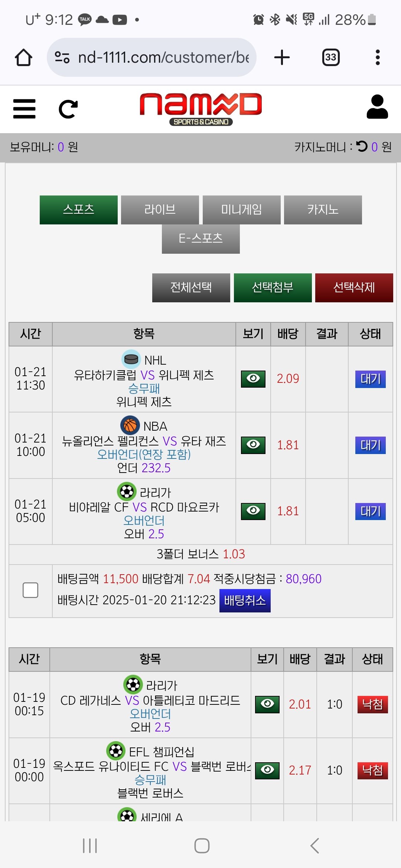Open the hamburger menu on the site header
The width and height of the screenshot is (401, 868).
pyautogui.click(x=24, y=109)
